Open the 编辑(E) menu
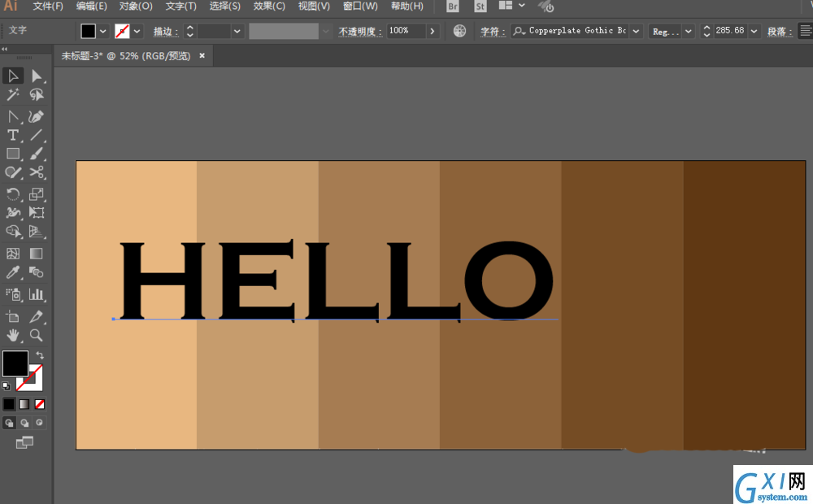Image resolution: width=813 pixels, height=504 pixels. [x=91, y=7]
